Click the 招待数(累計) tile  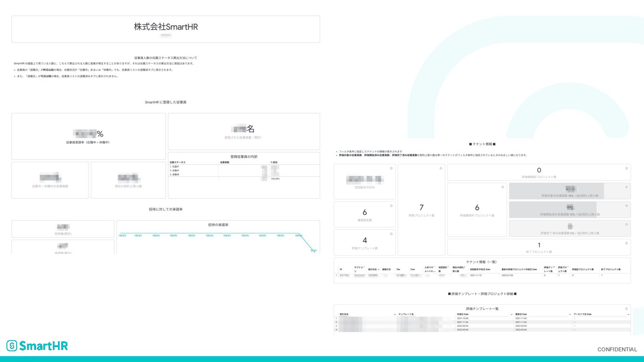[x=63, y=229]
